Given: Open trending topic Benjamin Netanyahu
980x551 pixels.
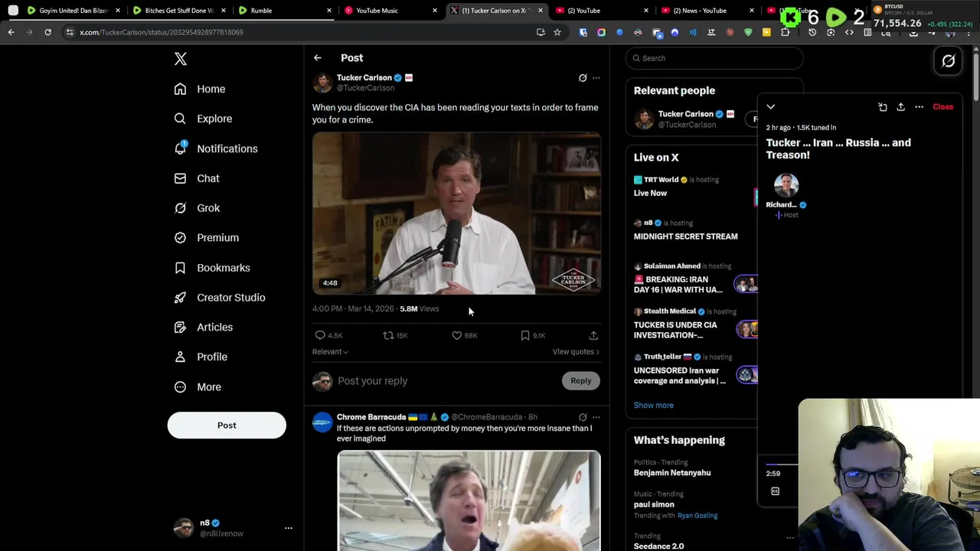Looking at the screenshot, I should (672, 473).
